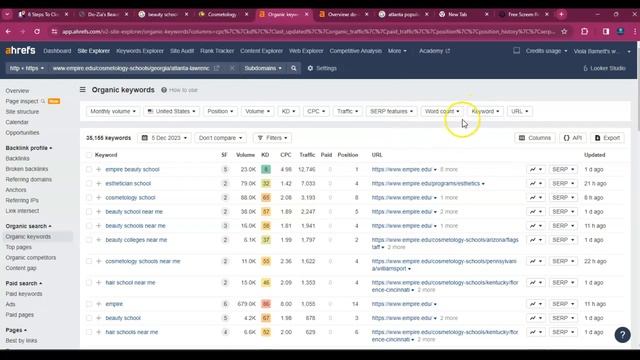Screen dimensions: 640x360
Task: Open the SERP features filter dropdown
Action: click(391, 111)
